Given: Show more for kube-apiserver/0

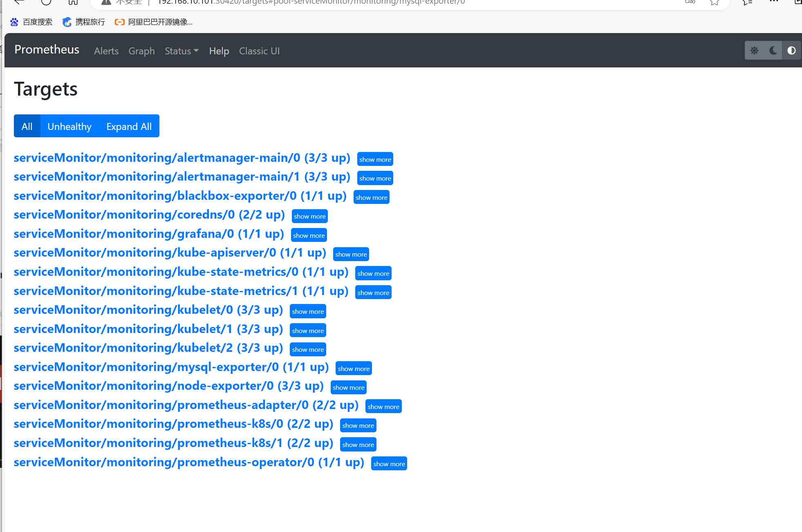Looking at the screenshot, I should click(351, 254).
